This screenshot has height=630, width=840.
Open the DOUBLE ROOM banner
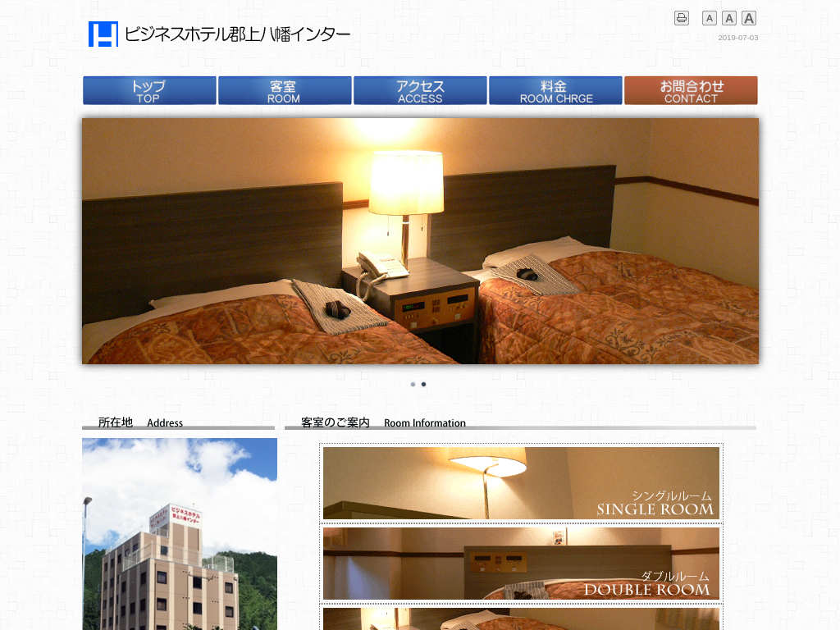(x=521, y=564)
